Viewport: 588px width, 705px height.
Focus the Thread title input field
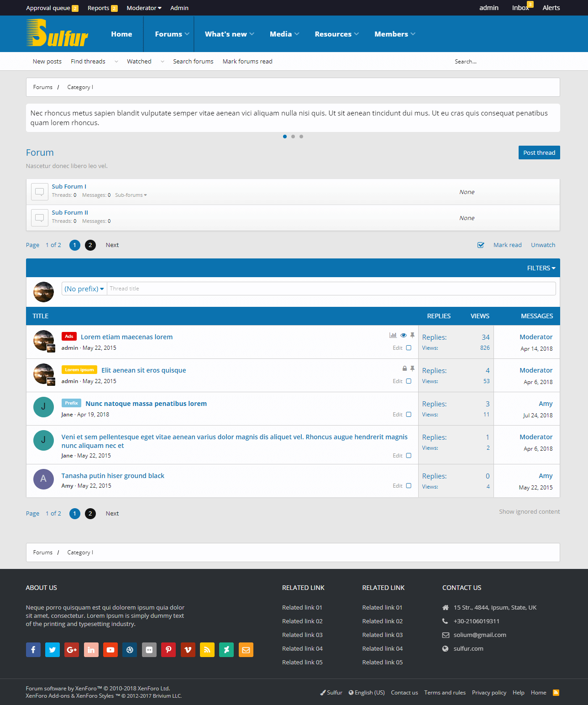pyautogui.click(x=331, y=289)
